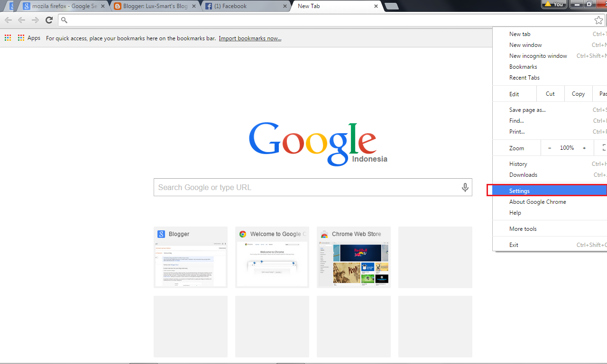
Task: Open About Google Chrome
Action: tap(550, 202)
